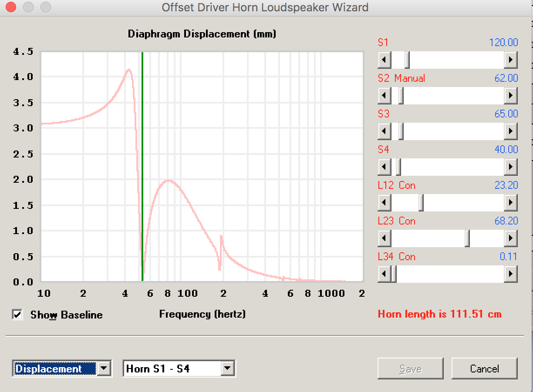The image size is (533, 392).
Task: Click the S2 Manual label
Action: point(401,78)
